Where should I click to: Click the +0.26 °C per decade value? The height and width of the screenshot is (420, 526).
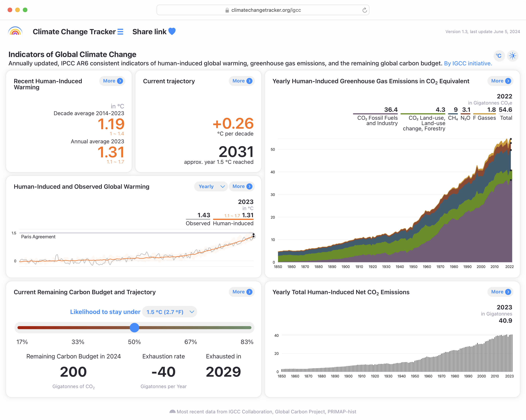[x=233, y=123]
